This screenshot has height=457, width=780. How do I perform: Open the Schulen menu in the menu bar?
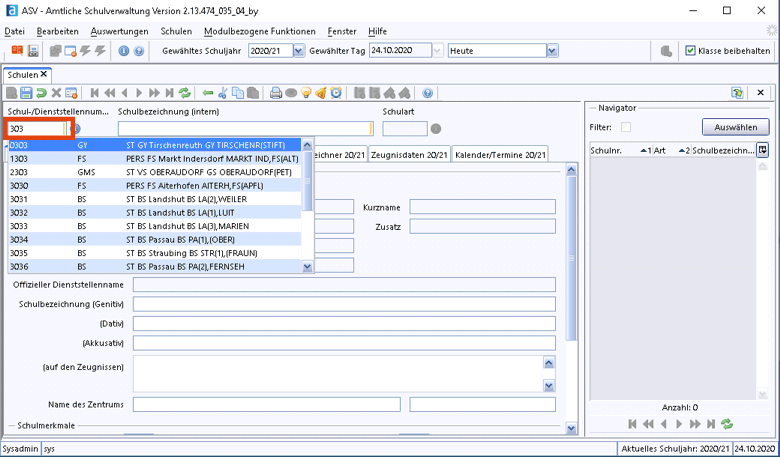pos(176,31)
